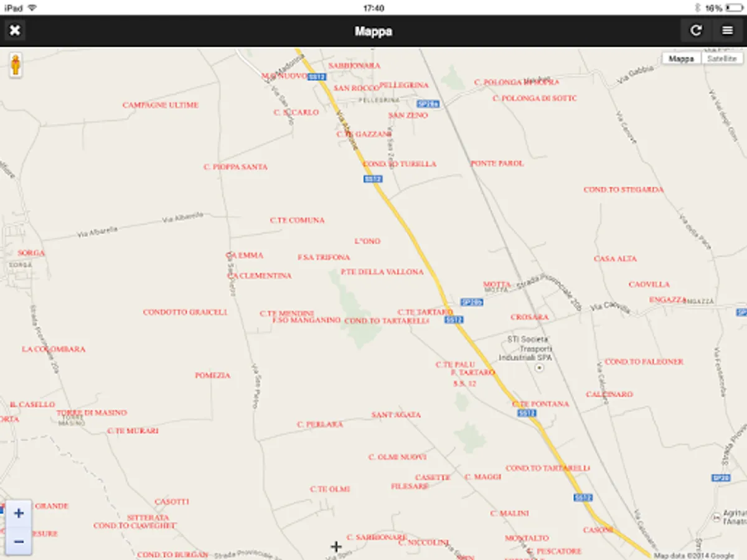The width and height of the screenshot is (747, 560).
Task: Select the C. MALINI label
Action: pyautogui.click(x=509, y=514)
